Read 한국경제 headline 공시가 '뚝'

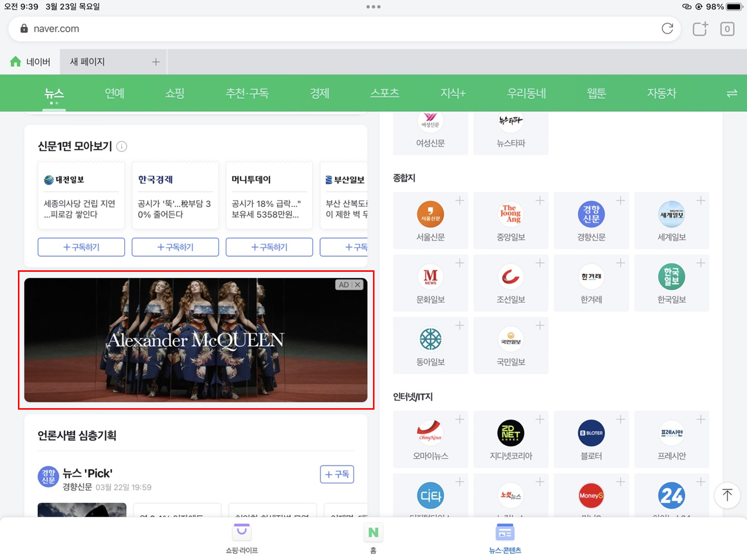pyautogui.click(x=174, y=209)
